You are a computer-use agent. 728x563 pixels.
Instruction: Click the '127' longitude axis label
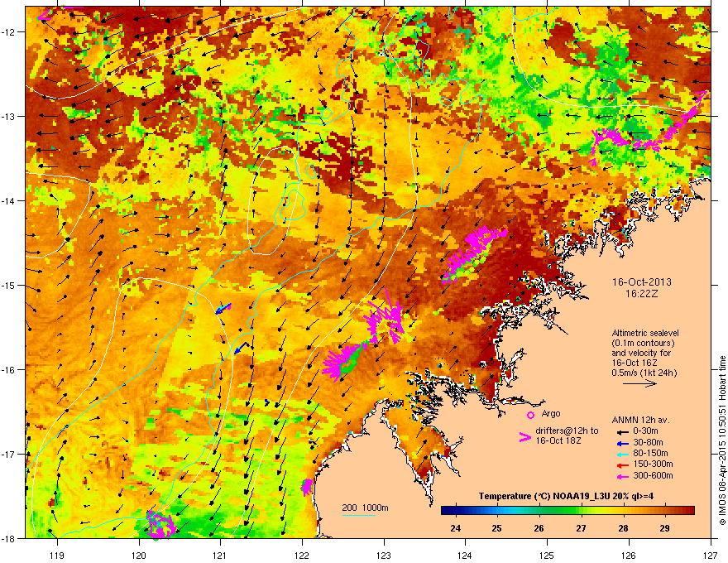click(x=711, y=555)
